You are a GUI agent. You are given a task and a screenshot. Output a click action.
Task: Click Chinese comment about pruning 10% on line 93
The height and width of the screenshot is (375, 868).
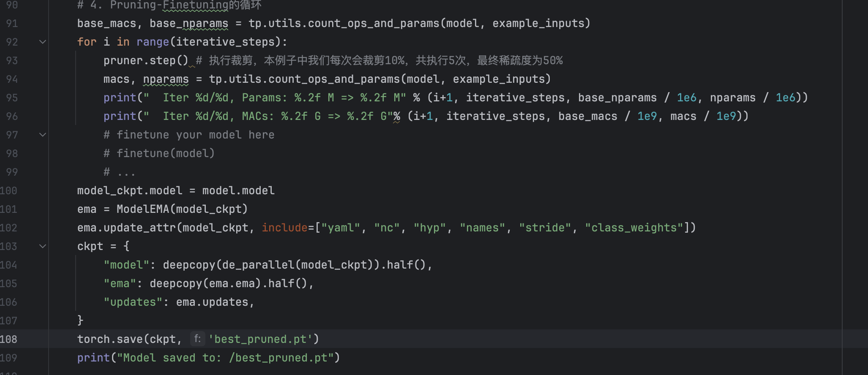click(379, 60)
